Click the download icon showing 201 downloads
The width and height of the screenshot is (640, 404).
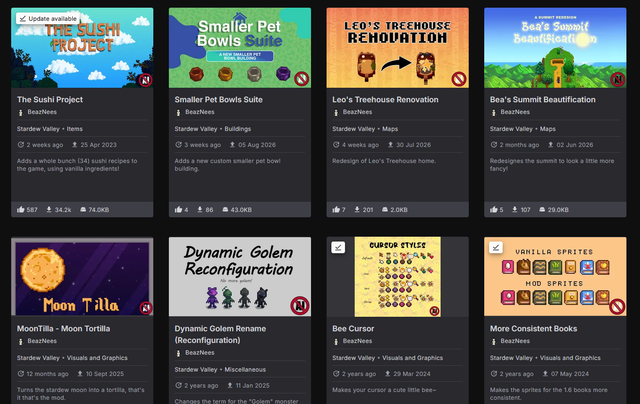click(357, 209)
